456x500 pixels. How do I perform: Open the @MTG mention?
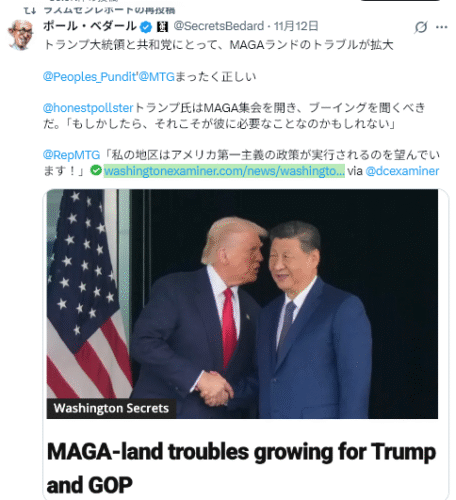coord(156,77)
